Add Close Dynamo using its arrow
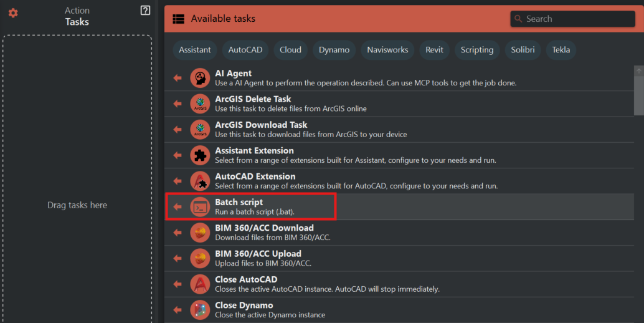This screenshot has width=644, height=323. click(x=178, y=311)
